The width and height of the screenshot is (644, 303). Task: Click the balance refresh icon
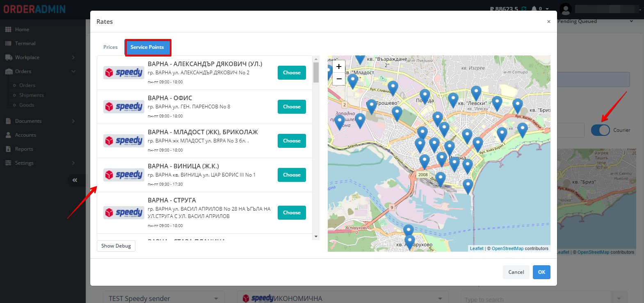[x=524, y=9]
